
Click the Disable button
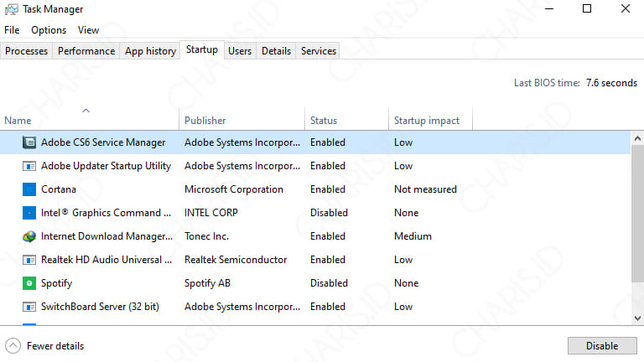click(x=602, y=345)
